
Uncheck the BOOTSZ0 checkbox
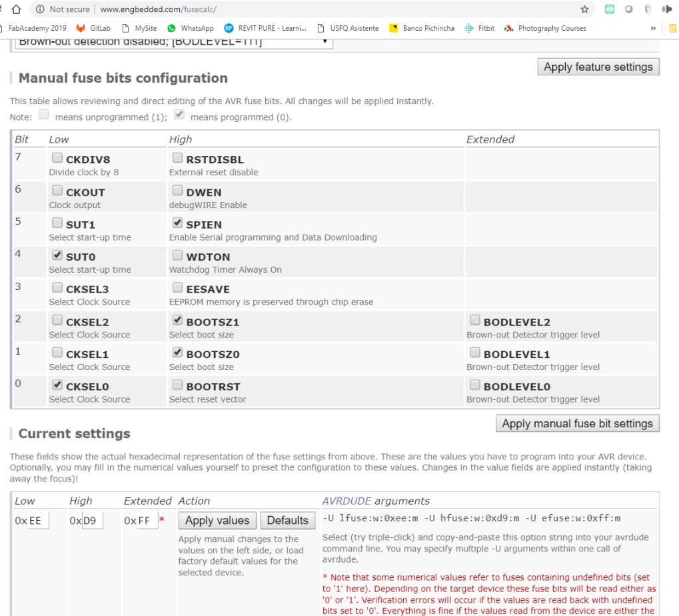tap(177, 352)
